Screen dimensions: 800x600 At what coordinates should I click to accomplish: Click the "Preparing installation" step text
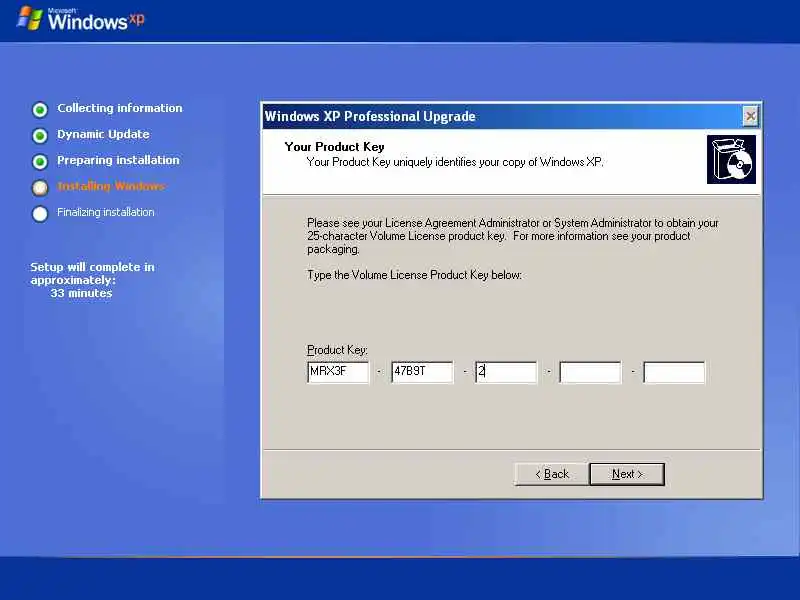(118, 160)
